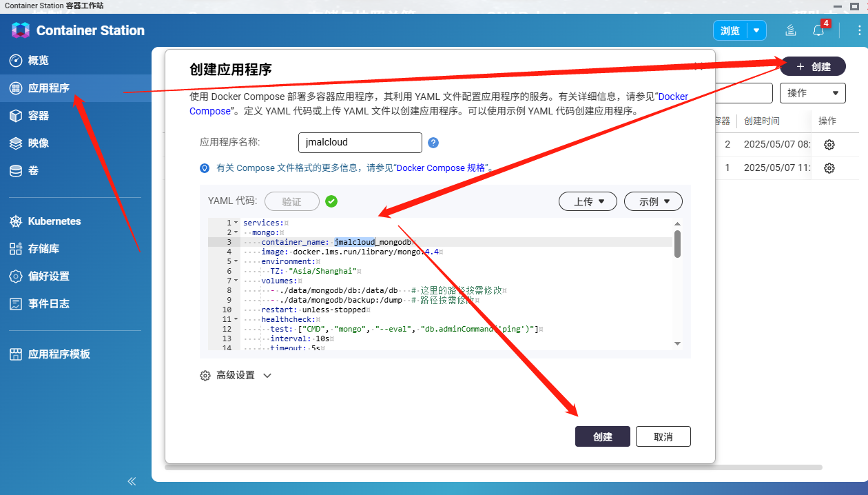Click the 创建 button to submit
This screenshot has height=495, width=868.
[603, 436]
